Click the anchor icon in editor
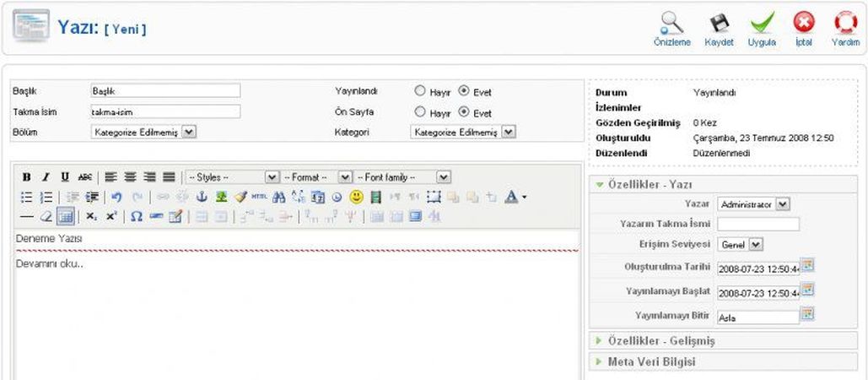This screenshot has width=868, height=380. coord(202,197)
